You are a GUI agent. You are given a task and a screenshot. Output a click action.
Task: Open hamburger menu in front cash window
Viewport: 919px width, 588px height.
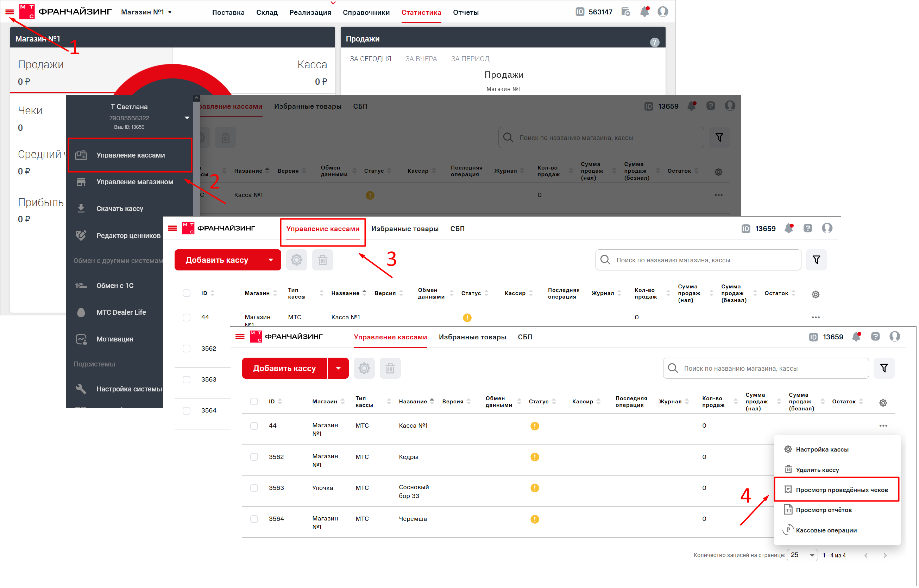[x=240, y=337]
